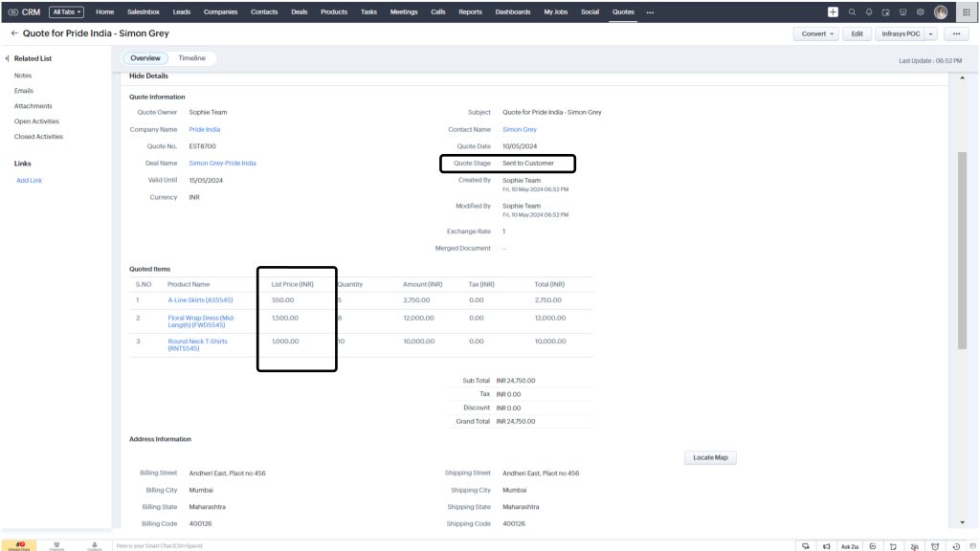
Task: Open the Home module tab
Action: (105, 11)
